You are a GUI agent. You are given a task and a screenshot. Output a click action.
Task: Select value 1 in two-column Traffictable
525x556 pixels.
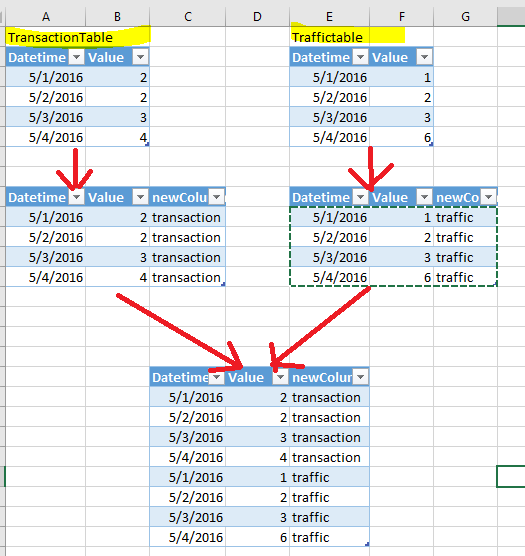click(401, 77)
